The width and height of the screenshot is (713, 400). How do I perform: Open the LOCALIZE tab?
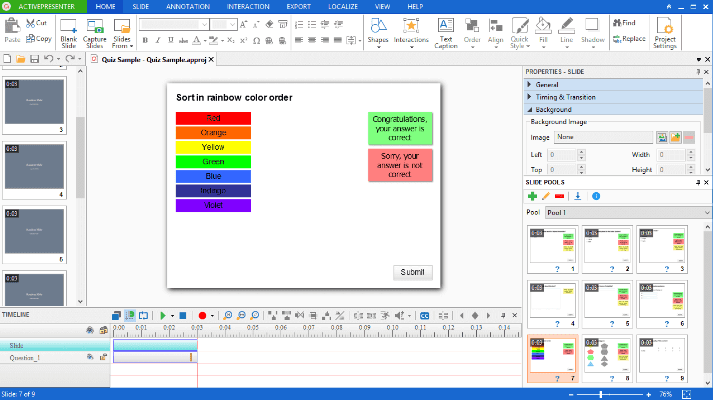click(x=343, y=6)
